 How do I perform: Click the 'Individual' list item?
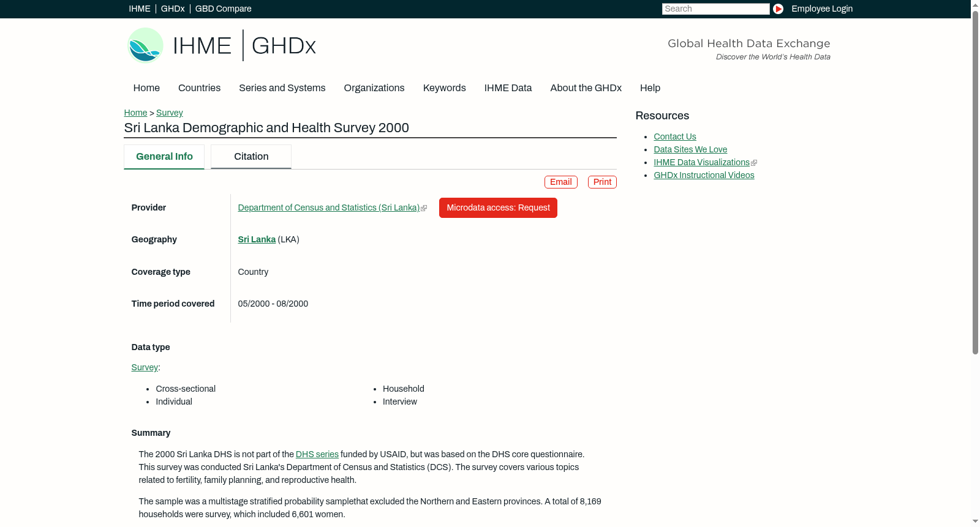coord(174,402)
